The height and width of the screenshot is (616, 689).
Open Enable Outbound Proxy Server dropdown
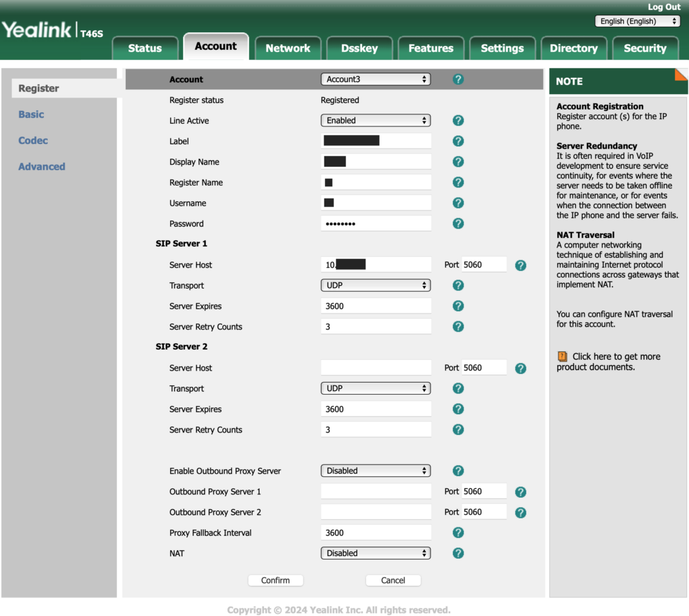pos(375,471)
